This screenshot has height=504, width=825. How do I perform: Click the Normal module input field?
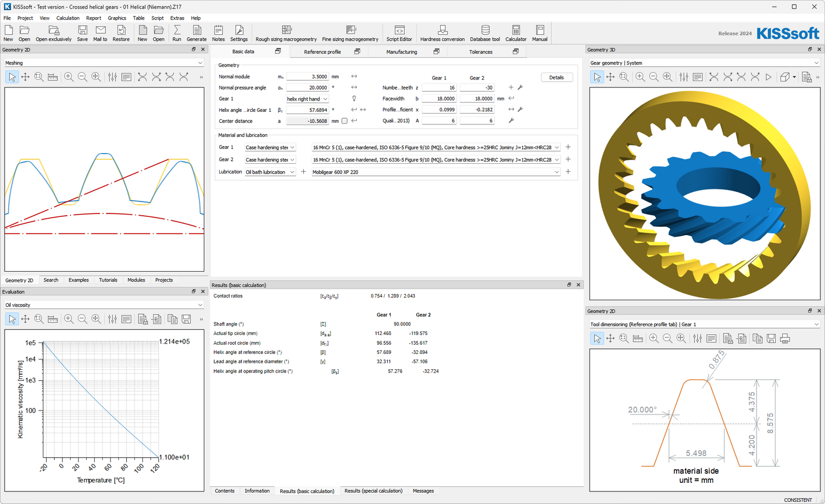(307, 76)
